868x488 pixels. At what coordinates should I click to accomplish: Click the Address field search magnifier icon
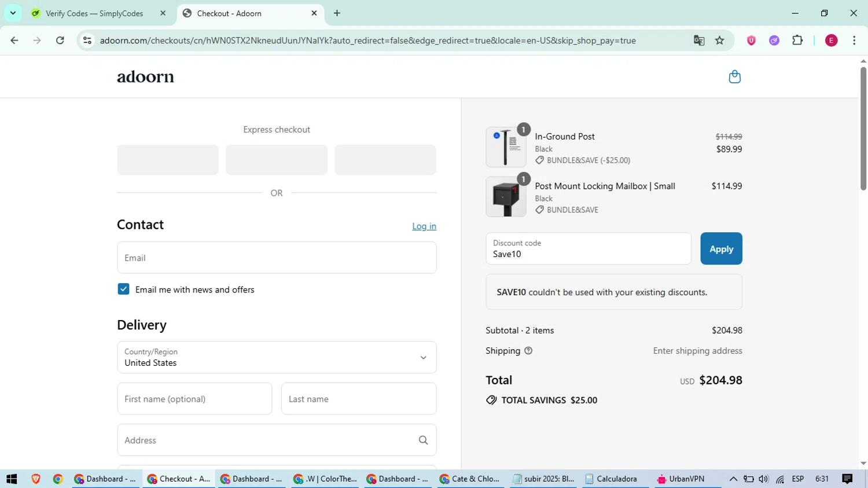point(423,441)
